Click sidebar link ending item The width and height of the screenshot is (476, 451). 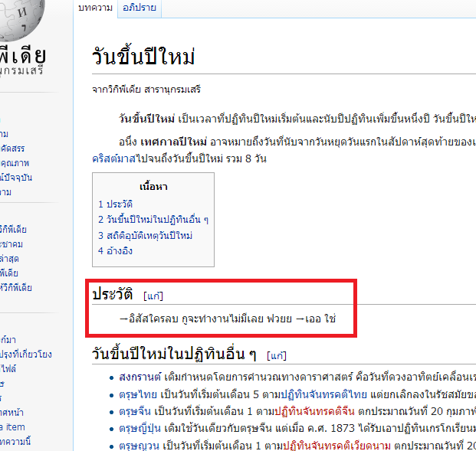(x=12, y=427)
